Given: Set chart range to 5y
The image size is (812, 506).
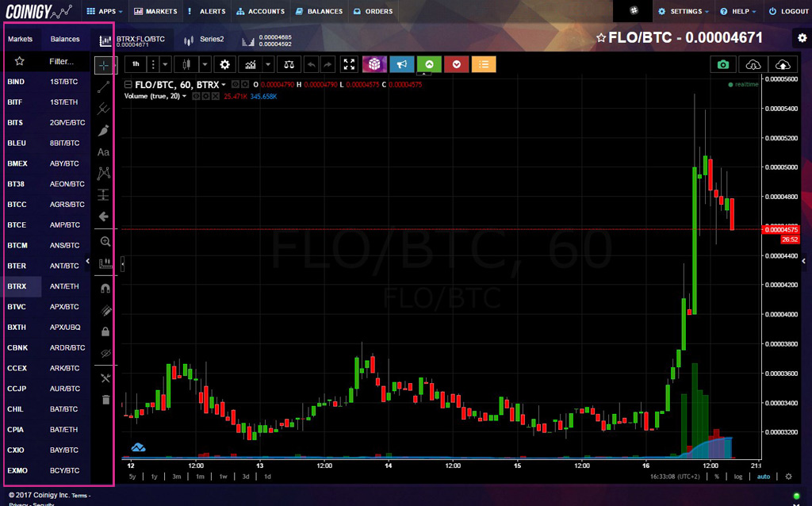Looking at the screenshot, I should tap(132, 477).
